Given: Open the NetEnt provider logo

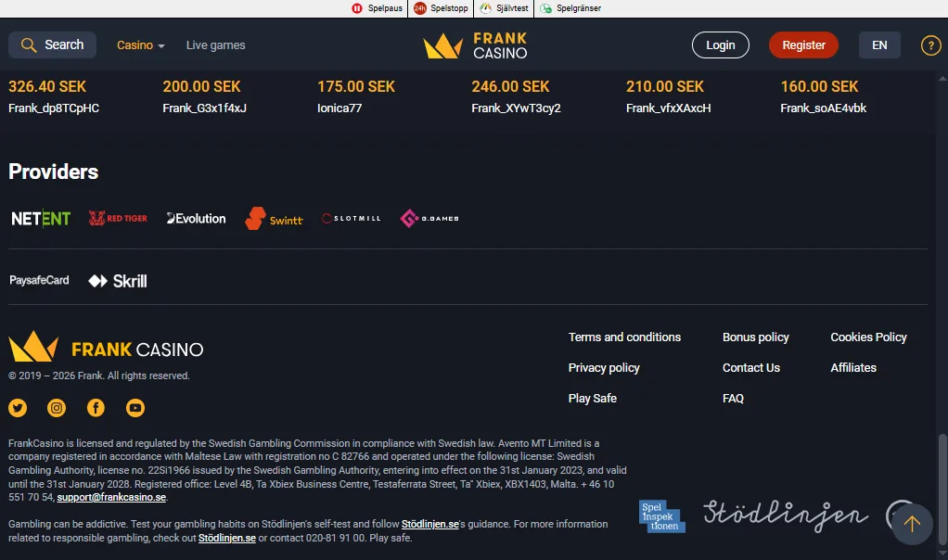Looking at the screenshot, I should tap(41, 218).
